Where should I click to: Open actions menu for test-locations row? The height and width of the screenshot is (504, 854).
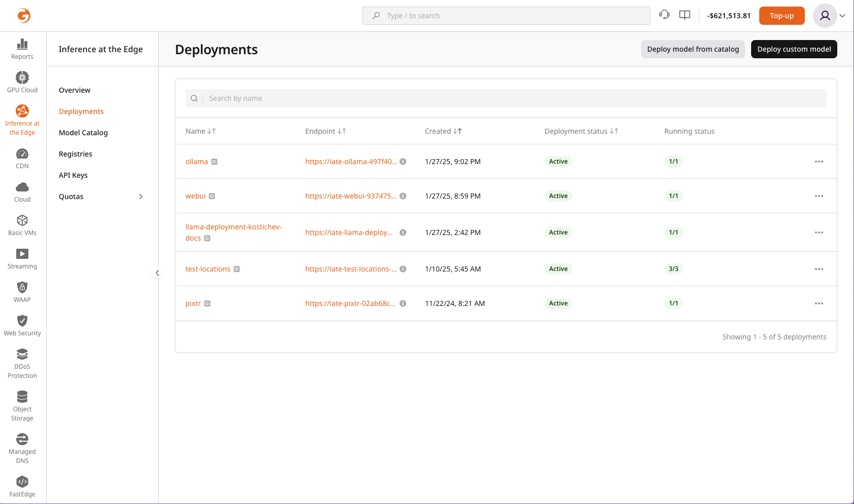819,269
